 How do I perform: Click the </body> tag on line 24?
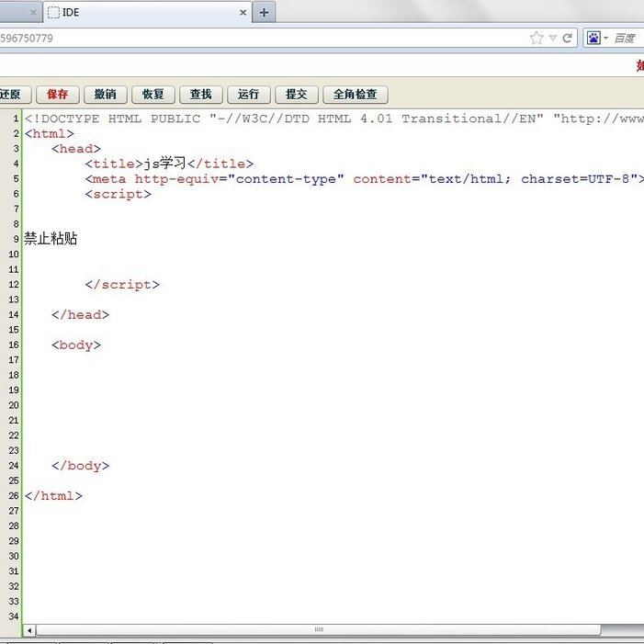[x=81, y=466]
